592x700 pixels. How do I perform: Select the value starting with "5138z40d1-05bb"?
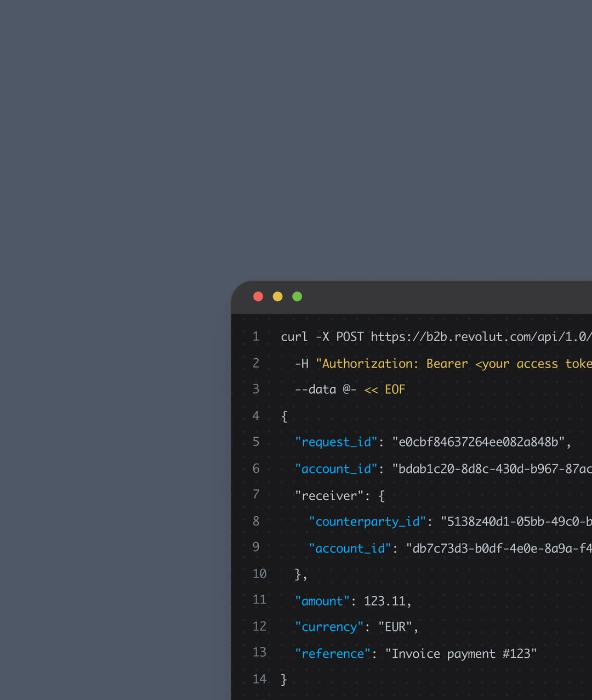[516, 522]
